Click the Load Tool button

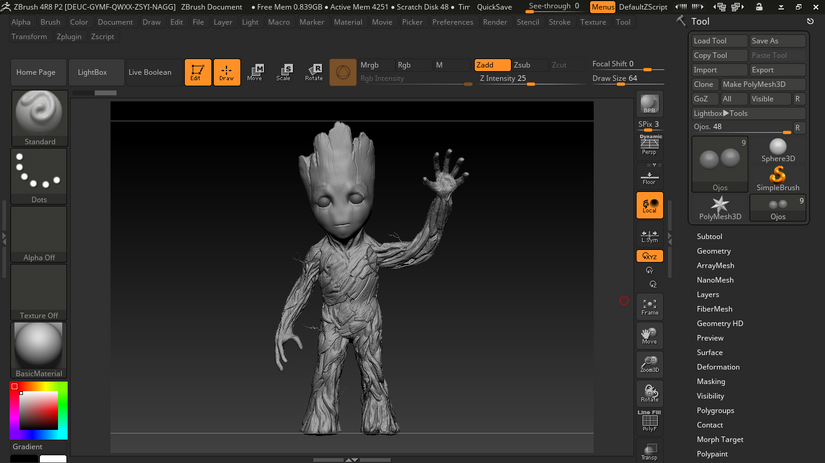click(718, 41)
